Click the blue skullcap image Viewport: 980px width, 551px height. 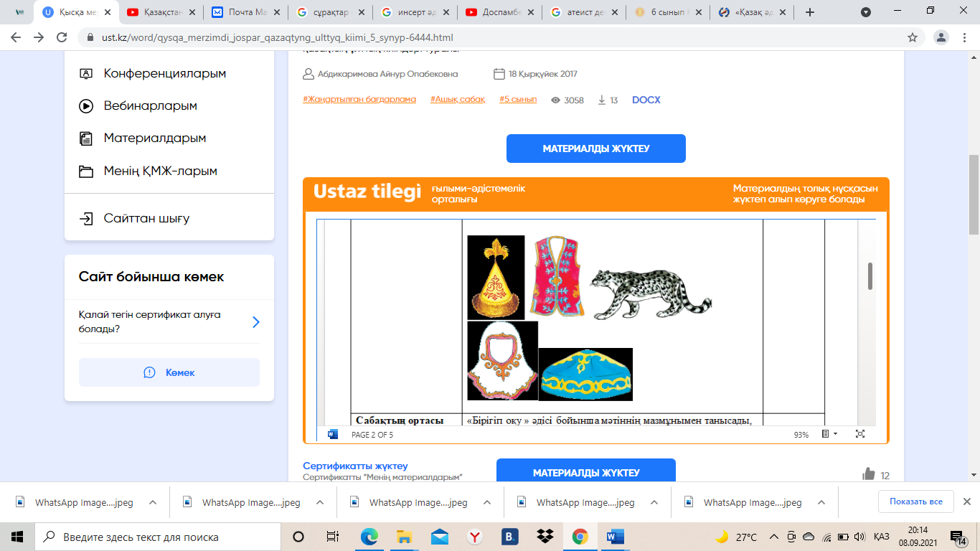point(585,374)
